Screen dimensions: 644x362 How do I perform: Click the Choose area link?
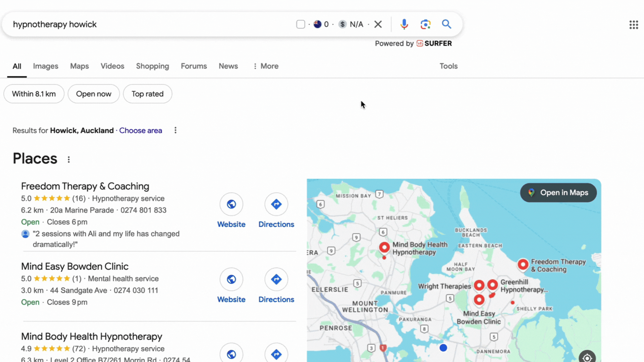coord(141,130)
